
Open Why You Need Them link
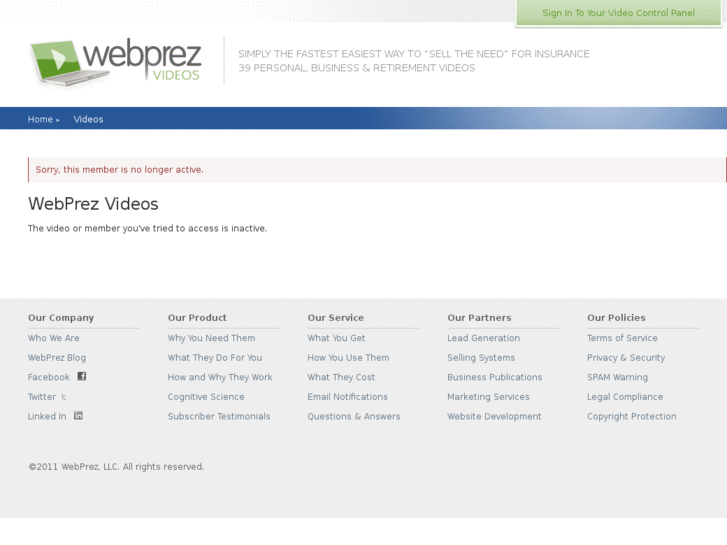point(211,338)
